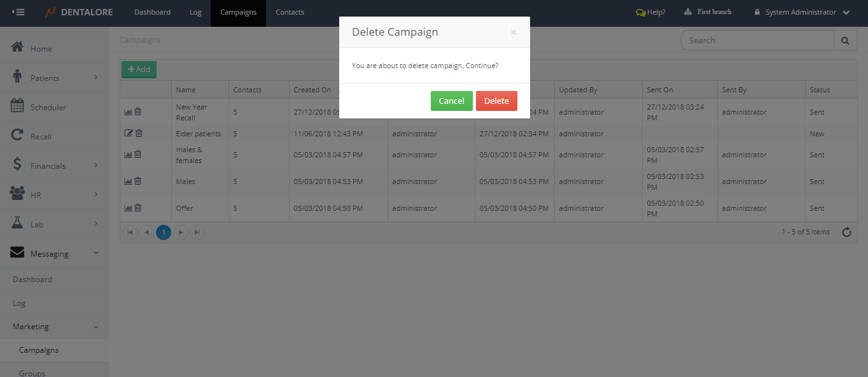Refresh the campaigns grid with reload icon
The image size is (868, 377).
coord(846,232)
